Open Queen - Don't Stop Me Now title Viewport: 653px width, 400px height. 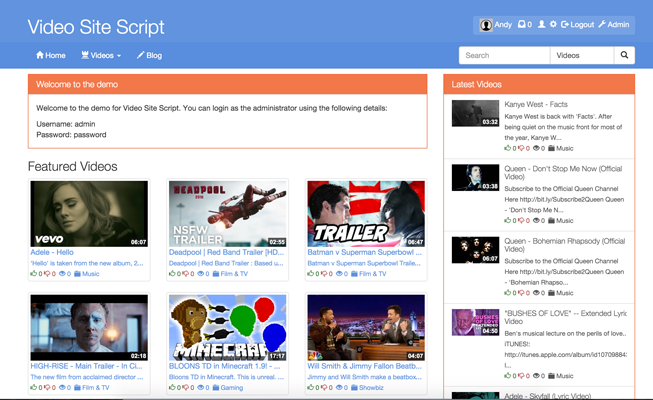(563, 172)
